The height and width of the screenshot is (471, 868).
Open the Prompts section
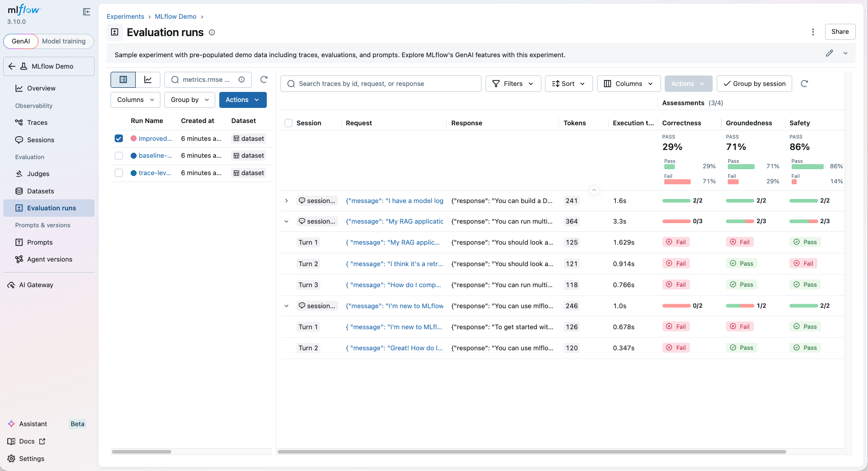(x=39, y=242)
